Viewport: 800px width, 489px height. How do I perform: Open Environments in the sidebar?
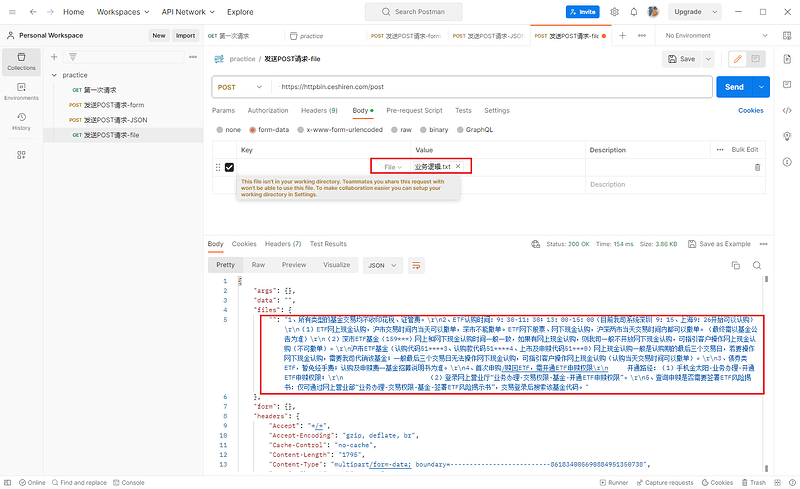coord(21,92)
